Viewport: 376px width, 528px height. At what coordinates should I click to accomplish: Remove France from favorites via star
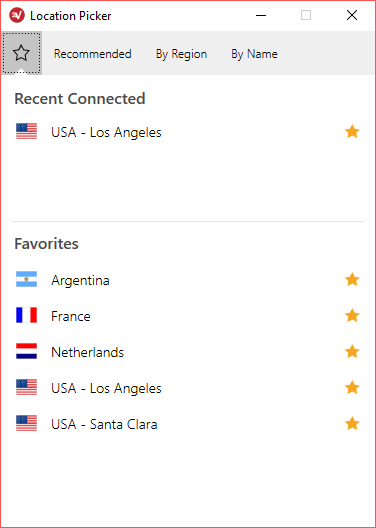click(x=352, y=316)
